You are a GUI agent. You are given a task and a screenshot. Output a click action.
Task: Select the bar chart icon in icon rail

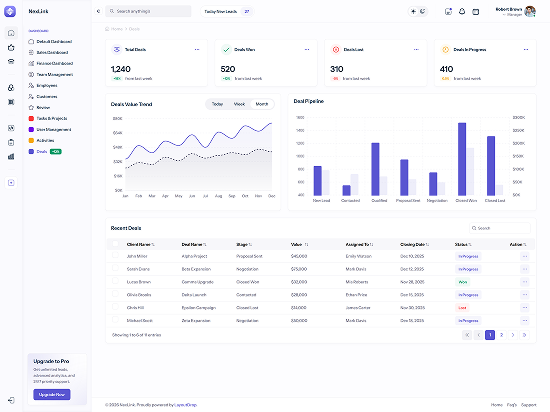(x=11, y=156)
